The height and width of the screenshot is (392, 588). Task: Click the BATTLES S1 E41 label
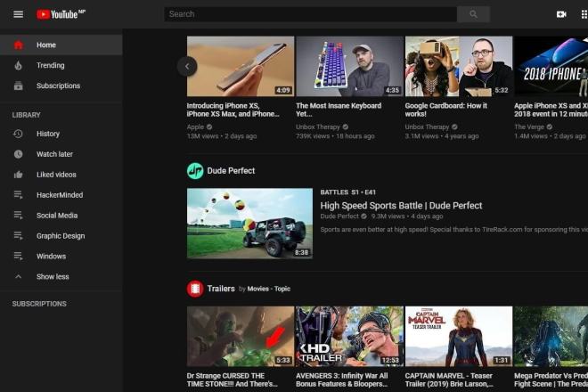(x=347, y=192)
